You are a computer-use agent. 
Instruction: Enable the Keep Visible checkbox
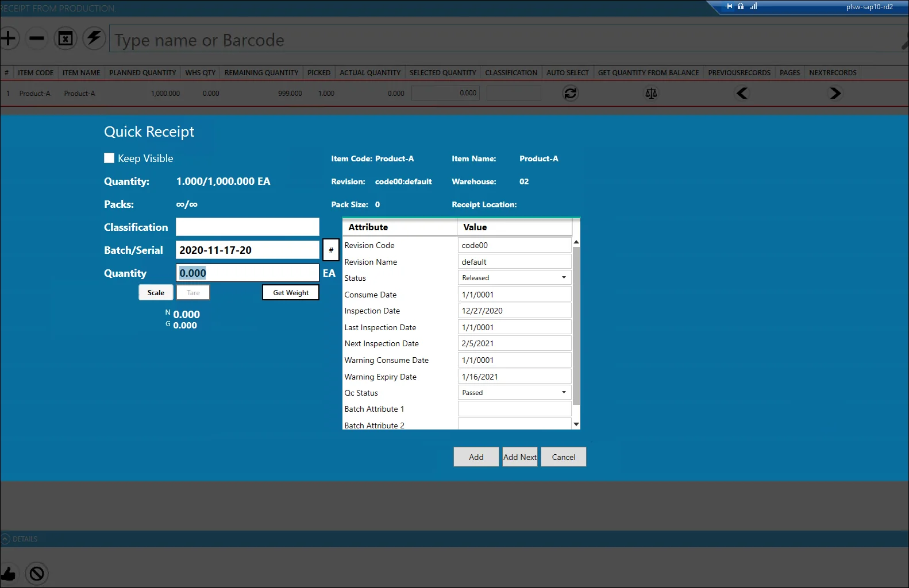coord(109,158)
